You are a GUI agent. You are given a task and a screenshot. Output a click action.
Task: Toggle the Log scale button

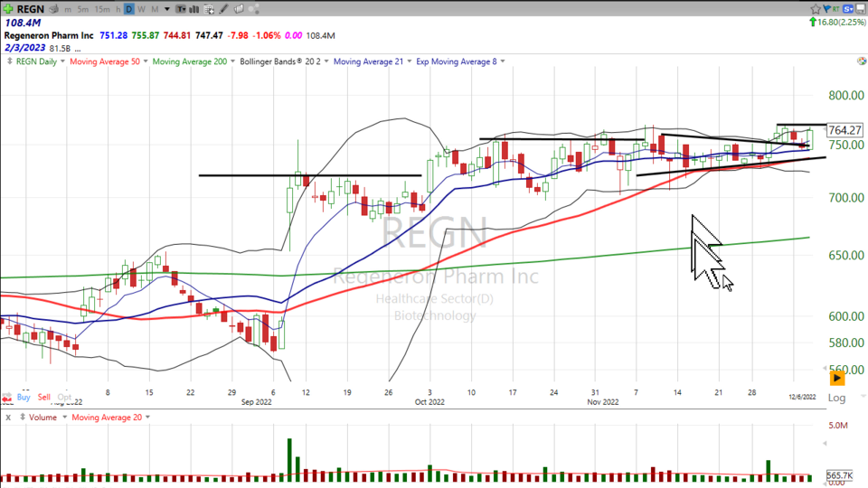(836, 398)
